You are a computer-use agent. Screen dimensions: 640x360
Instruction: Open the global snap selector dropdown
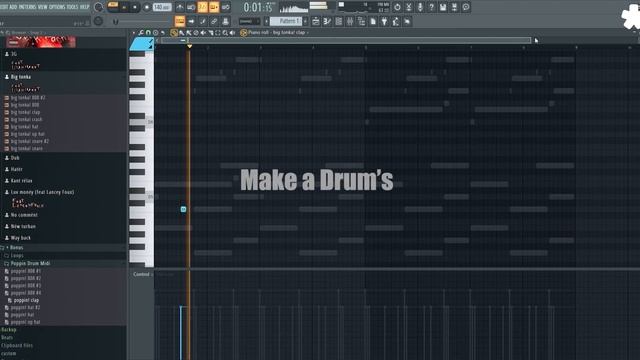coord(249,21)
